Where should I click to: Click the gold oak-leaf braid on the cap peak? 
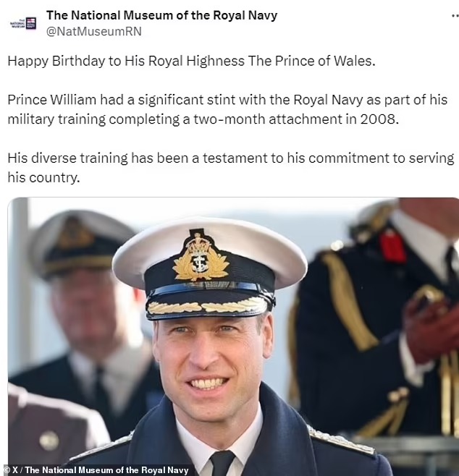point(207,306)
